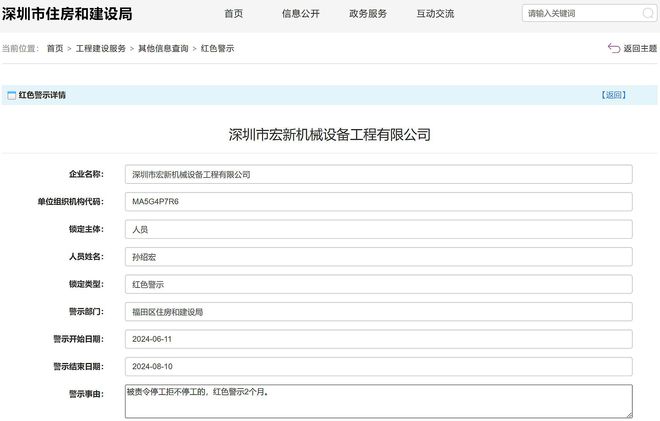
Task: Click the 企业名称 label
Action: click(86, 174)
